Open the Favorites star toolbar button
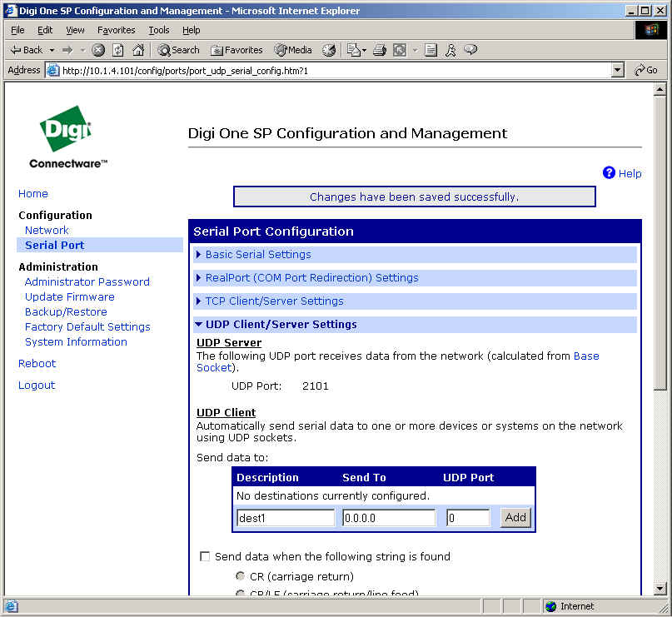This screenshot has width=672, height=617. [x=236, y=50]
